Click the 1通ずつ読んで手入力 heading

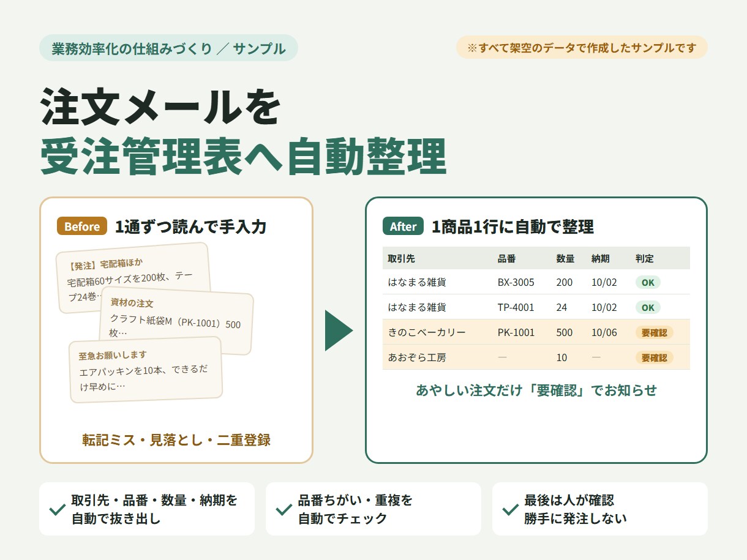pyautogui.click(x=190, y=227)
